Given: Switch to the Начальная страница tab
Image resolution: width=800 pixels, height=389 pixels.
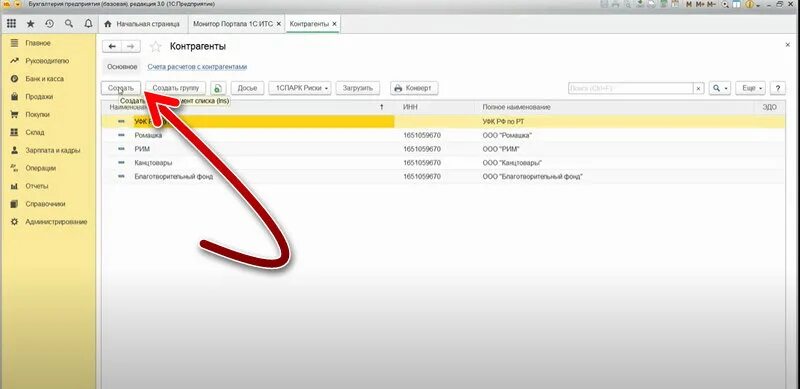Looking at the screenshot, I should [142, 24].
